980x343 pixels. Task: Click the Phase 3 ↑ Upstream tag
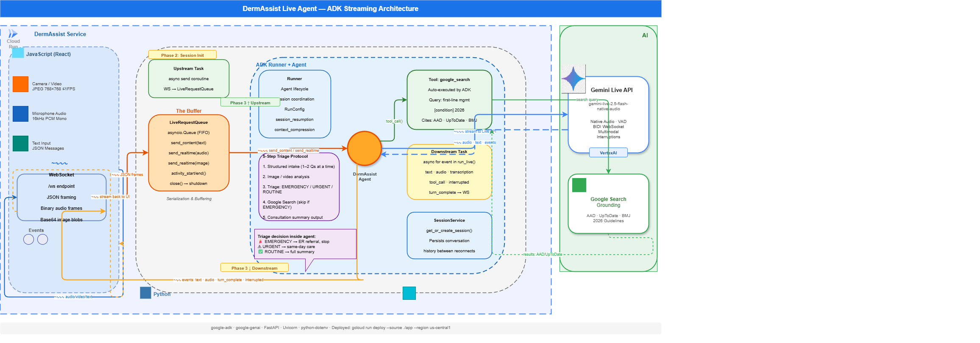tap(250, 103)
